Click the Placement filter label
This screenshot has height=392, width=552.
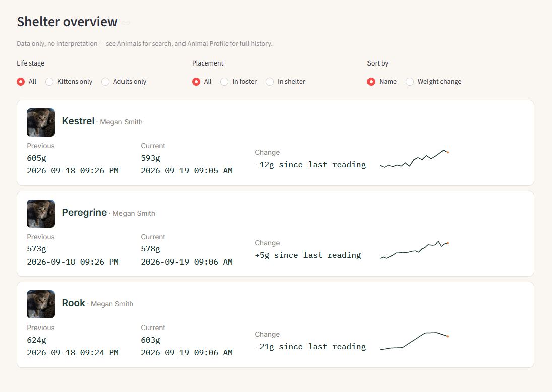click(x=208, y=63)
